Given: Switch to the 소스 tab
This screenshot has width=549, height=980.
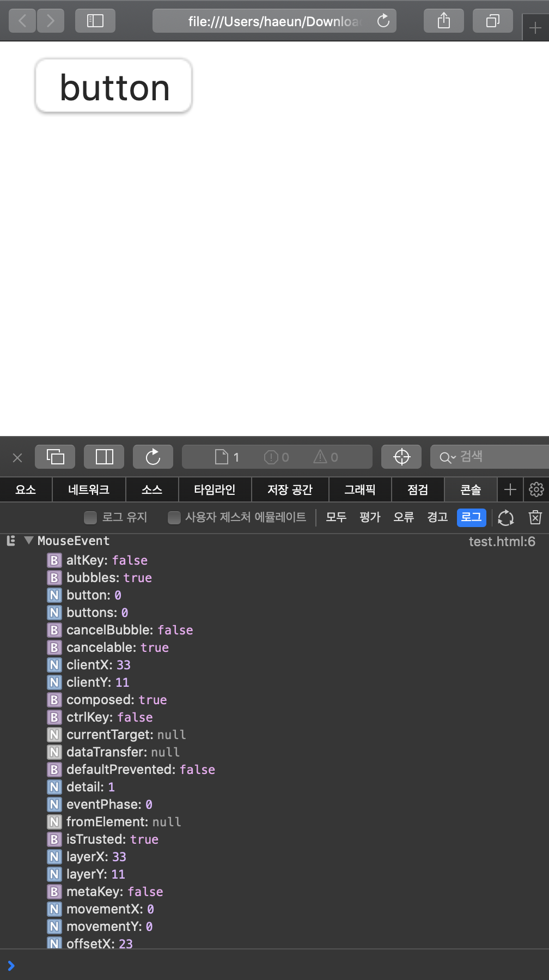Looking at the screenshot, I should click(x=152, y=489).
